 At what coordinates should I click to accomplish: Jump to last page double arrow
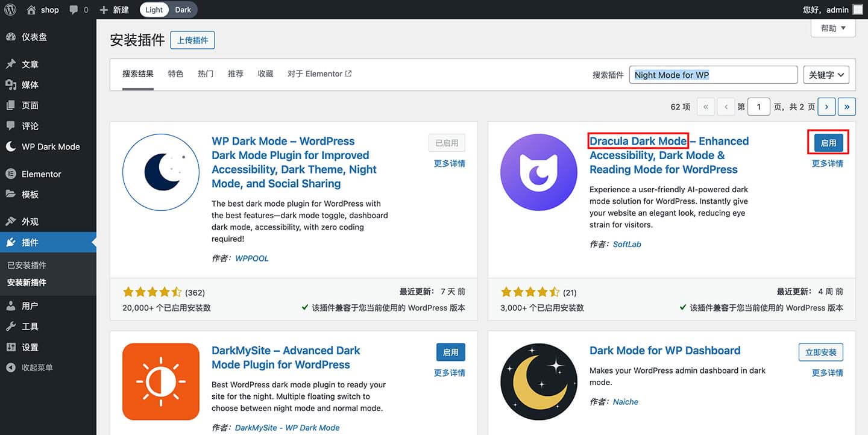coord(847,107)
